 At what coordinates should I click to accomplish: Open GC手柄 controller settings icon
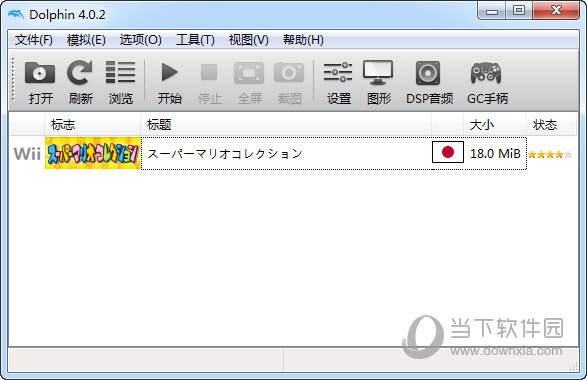click(487, 82)
